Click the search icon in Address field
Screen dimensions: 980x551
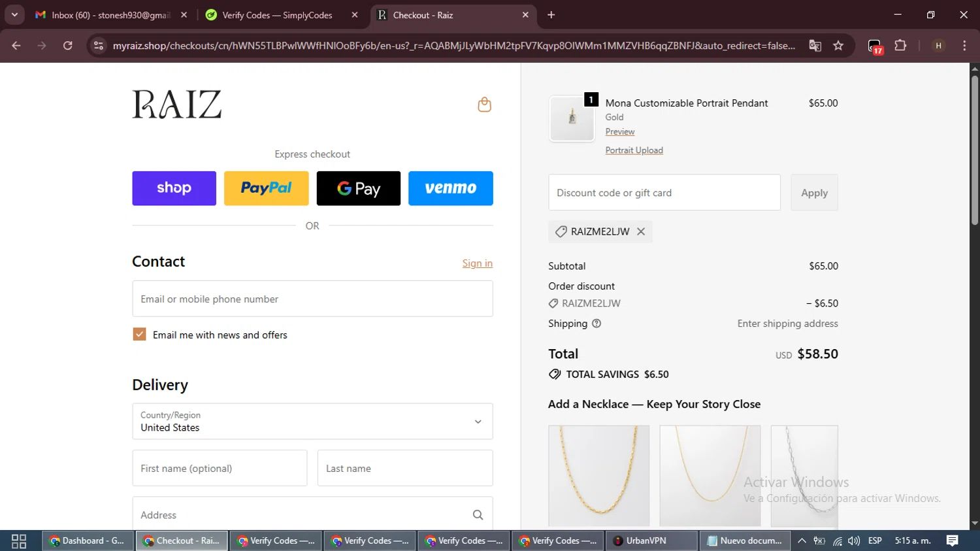[478, 515]
